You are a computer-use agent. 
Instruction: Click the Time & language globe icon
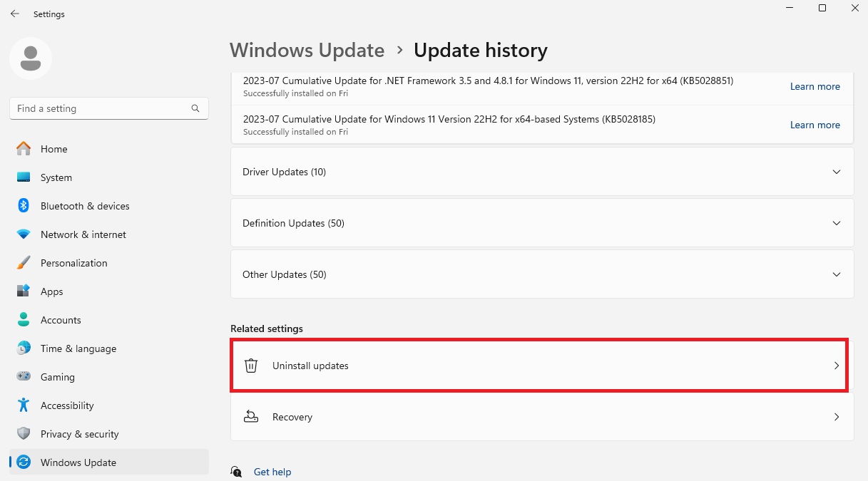point(24,348)
